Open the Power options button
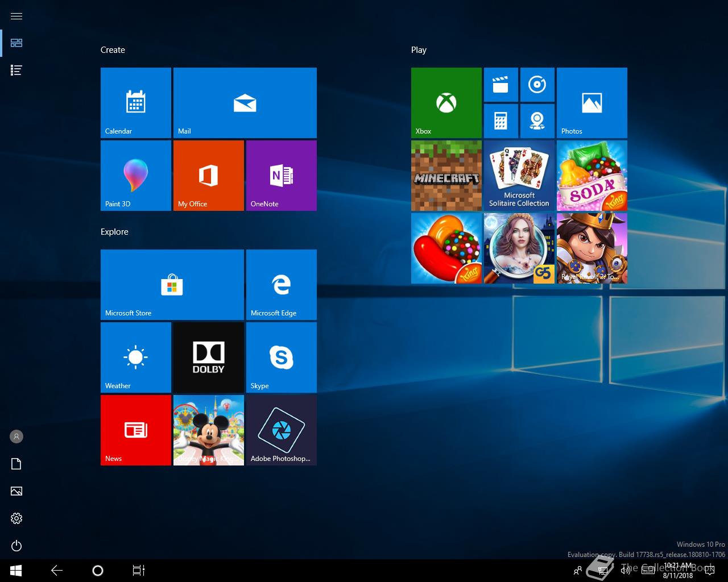The height and width of the screenshot is (582, 728). 16,546
